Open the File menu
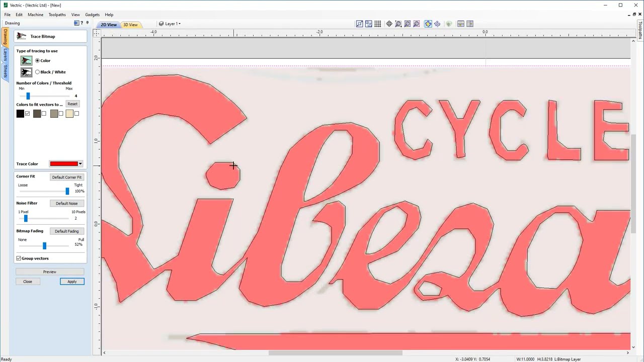The width and height of the screenshot is (644, 362). [x=8, y=15]
